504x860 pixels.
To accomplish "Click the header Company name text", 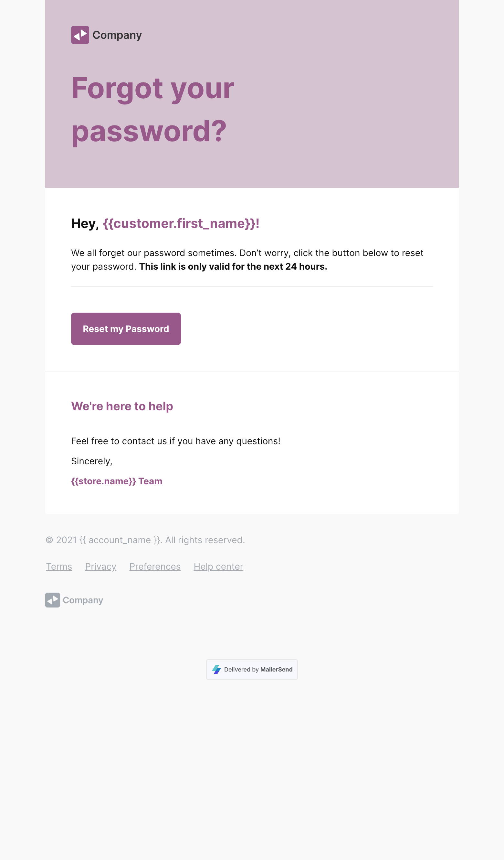I will (x=117, y=35).
